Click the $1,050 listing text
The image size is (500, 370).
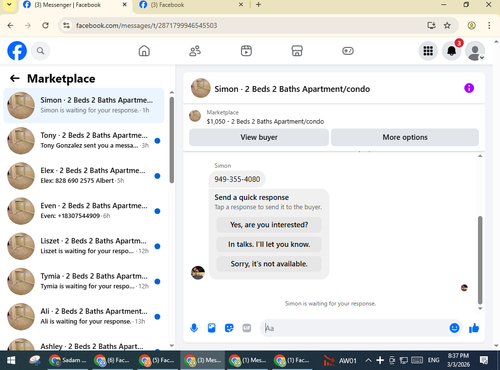(265, 121)
